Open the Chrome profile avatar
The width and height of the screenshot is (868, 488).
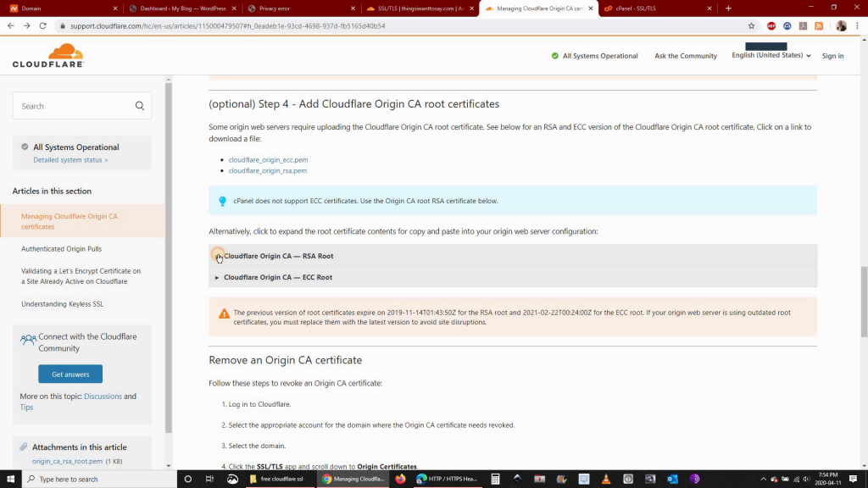click(x=841, y=26)
